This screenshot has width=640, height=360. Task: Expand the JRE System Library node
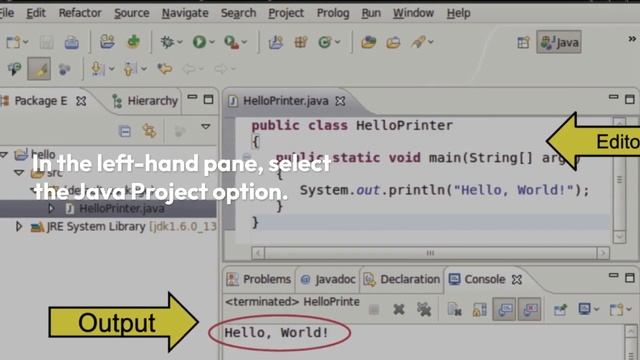[18, 226]
